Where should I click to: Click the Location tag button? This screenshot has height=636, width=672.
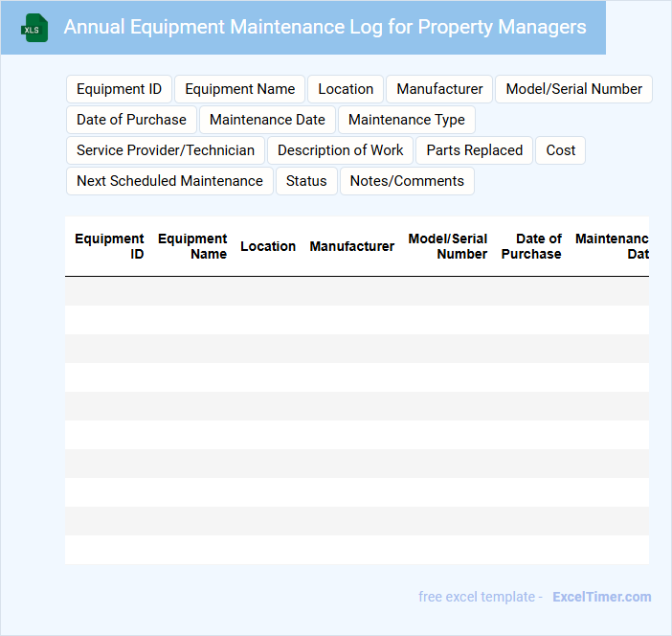[x=346, y=89]
